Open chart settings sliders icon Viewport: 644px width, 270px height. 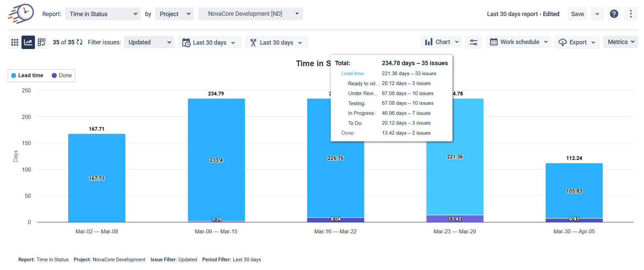[x=473, y=42]
